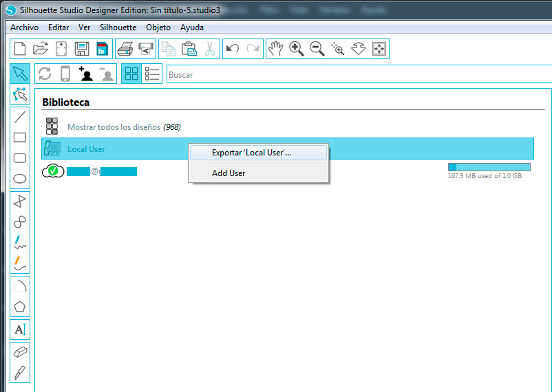
Task: Select the arrow Select tool
Action: (20, 74)
